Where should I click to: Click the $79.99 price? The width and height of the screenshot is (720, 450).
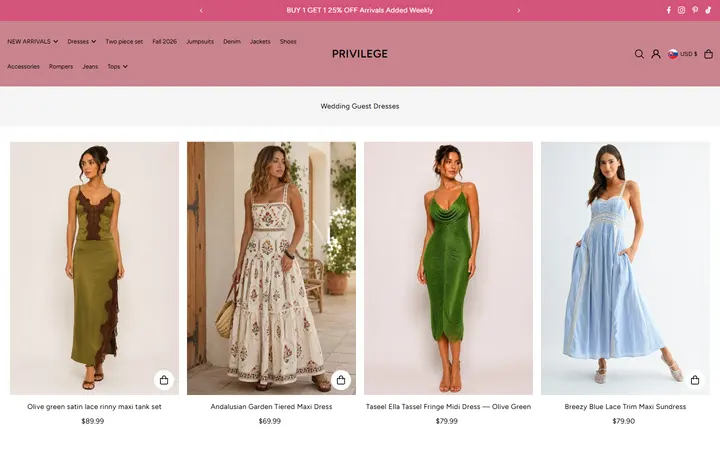(x=447, y=421)
